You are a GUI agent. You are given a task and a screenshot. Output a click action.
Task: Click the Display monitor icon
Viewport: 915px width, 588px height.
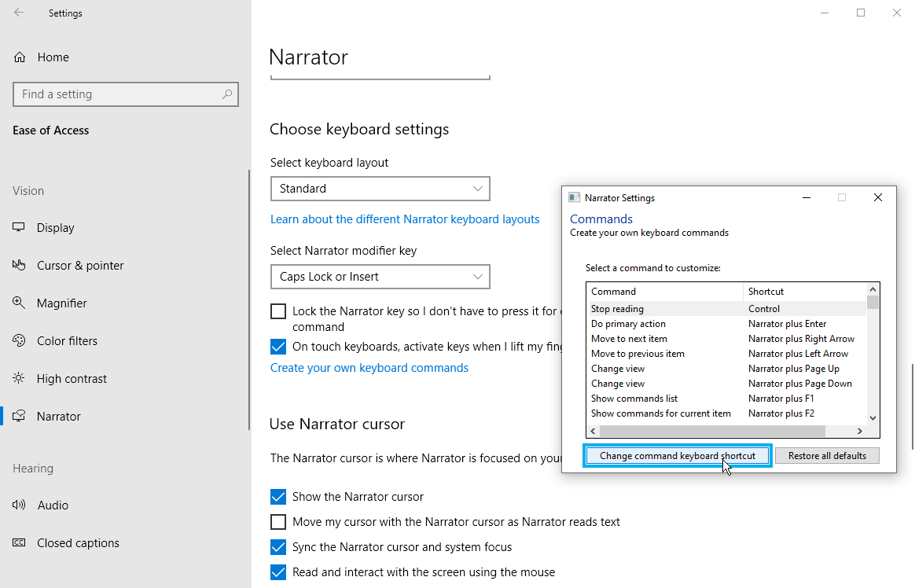19,227
